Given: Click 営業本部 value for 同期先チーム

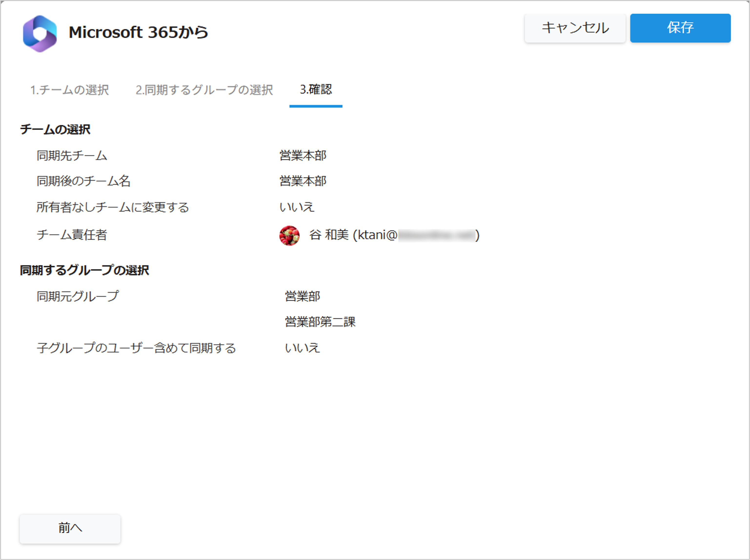Looking at the screenshot, I should 303,156.
